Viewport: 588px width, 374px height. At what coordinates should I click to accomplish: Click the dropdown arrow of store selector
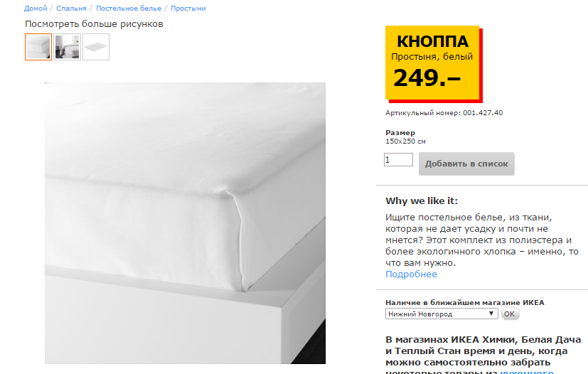tap(491, 314)
